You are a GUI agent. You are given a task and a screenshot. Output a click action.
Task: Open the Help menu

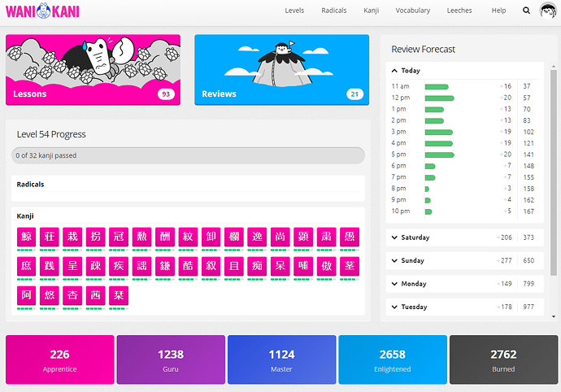(x=498, y=11)
